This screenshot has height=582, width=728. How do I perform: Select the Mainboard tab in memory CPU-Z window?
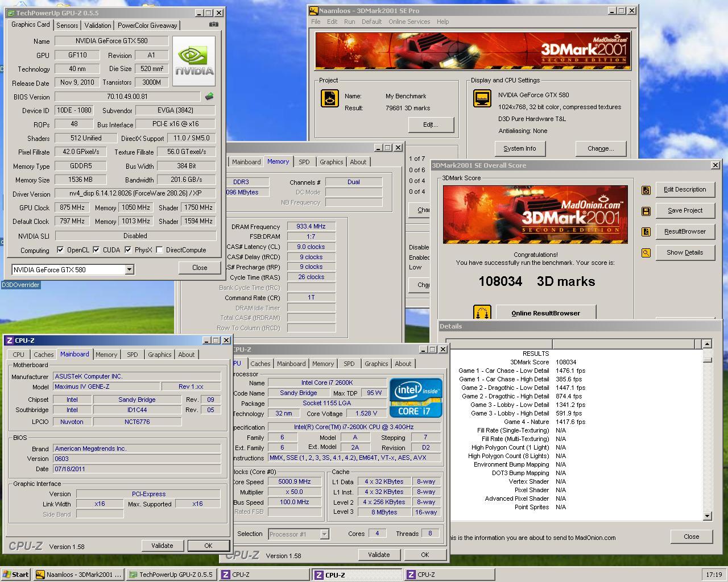[246, 162]
